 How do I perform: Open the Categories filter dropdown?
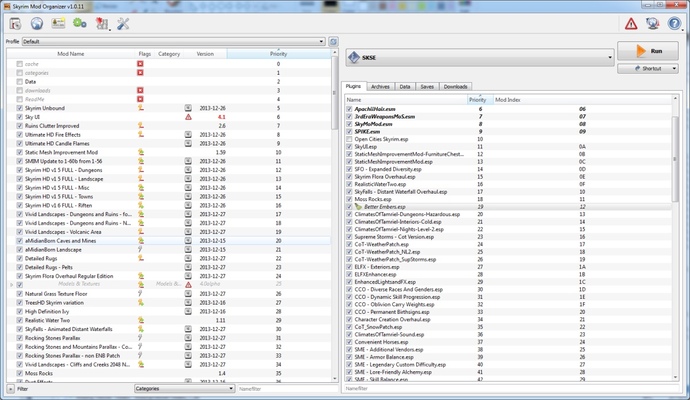coord(184,389)
